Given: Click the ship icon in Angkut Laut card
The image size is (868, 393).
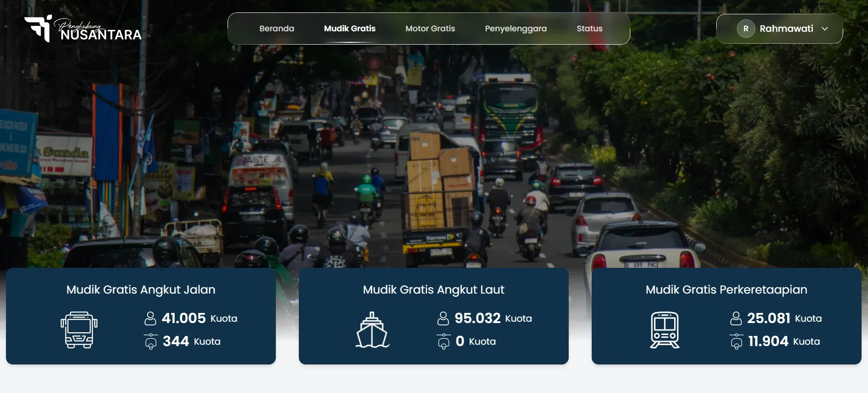Looking at the screenshot, I should tap(372, 330).
